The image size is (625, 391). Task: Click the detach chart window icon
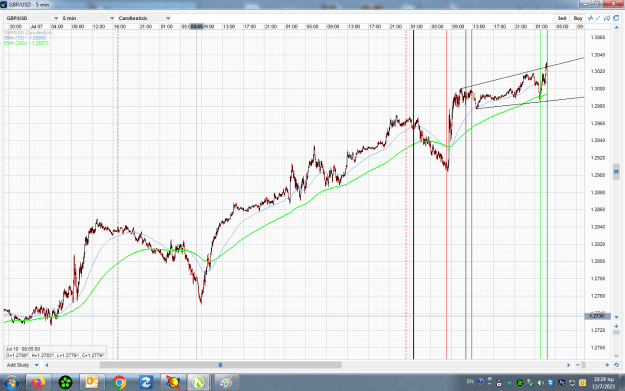tap(616, 18)
